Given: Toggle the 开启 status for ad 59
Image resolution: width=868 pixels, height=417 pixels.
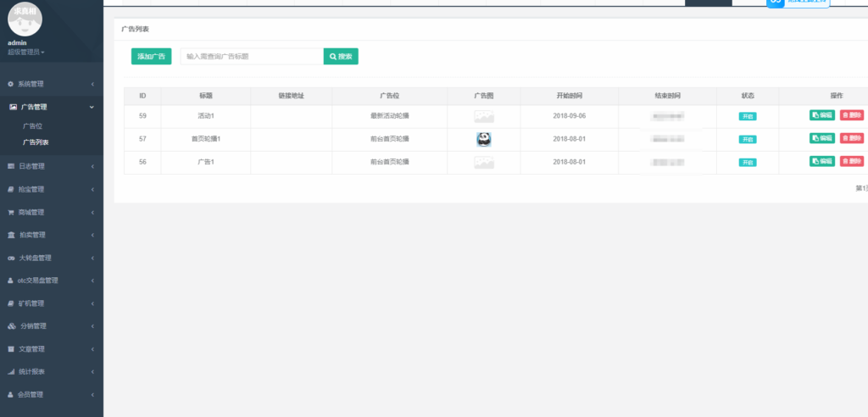Looking at the screenshot, I should (748, 116).
